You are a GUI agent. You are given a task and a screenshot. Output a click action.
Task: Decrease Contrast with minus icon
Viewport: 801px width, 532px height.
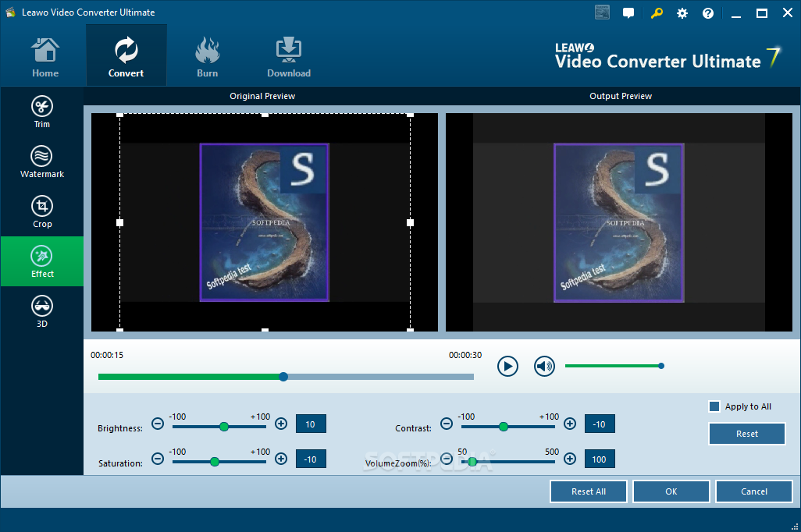(x=447, y=424)
